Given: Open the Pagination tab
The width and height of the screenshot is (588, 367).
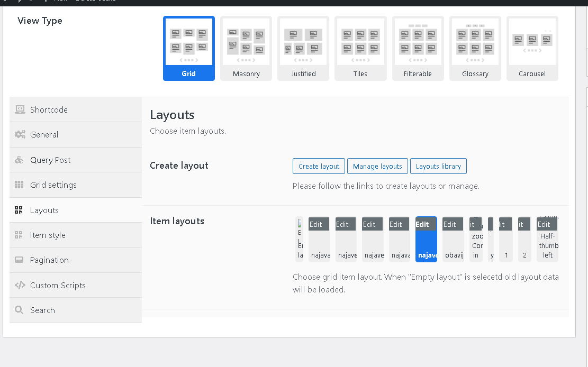Looking at the screenshot, I should click(x=49, y=260).
